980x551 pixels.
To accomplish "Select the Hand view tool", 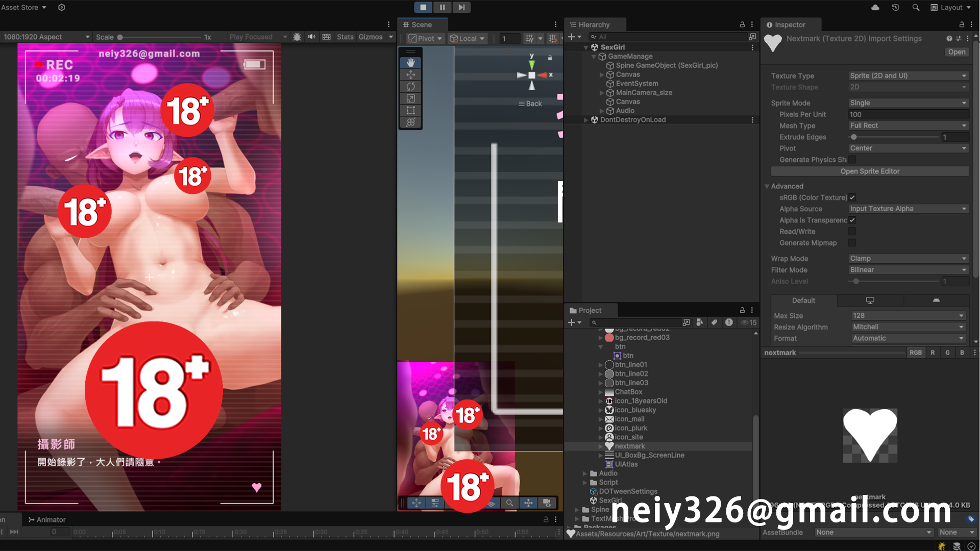I will click(410, 63).
